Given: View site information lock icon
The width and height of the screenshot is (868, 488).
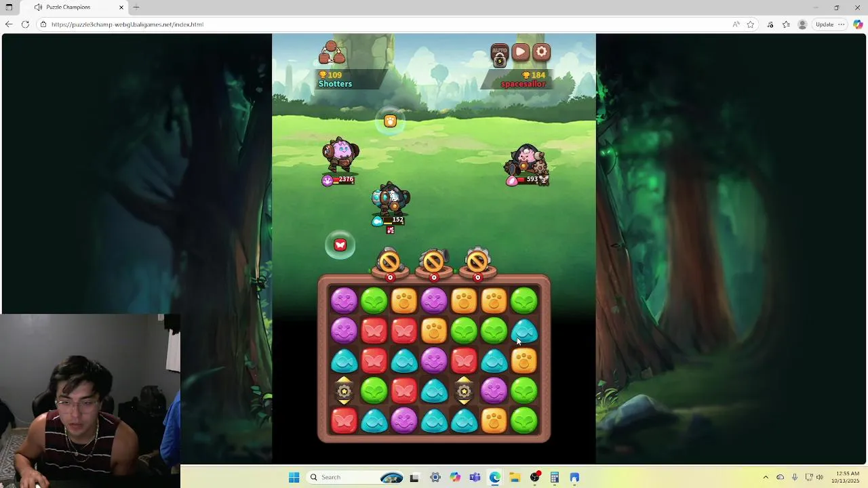Looking at the screenshot, I should pos(43,24).
